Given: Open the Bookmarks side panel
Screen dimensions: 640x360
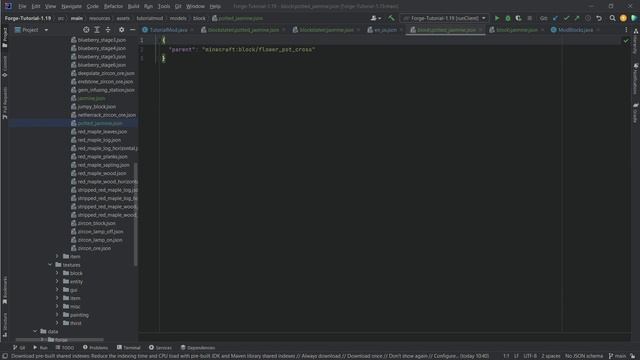Looking at the screenshot, I should click(x=4, y=290).
